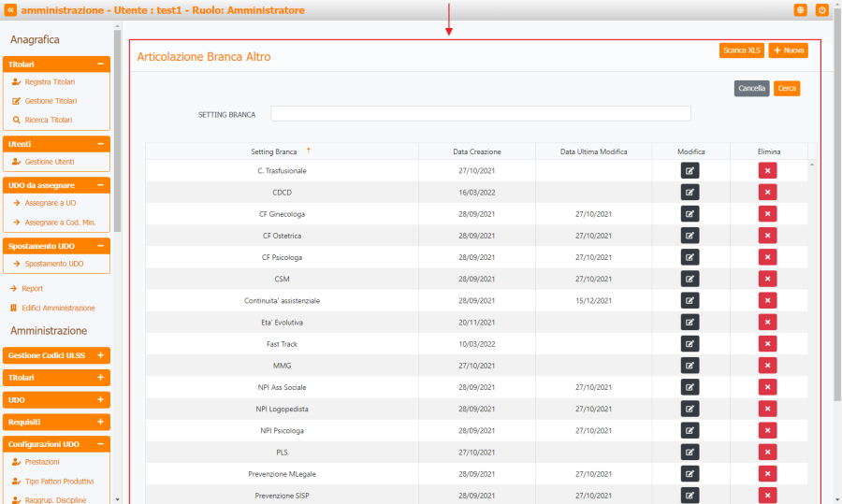Click the power icon in top bar
Viewport: 842px width, 504px height.
[x=822, y=10]
